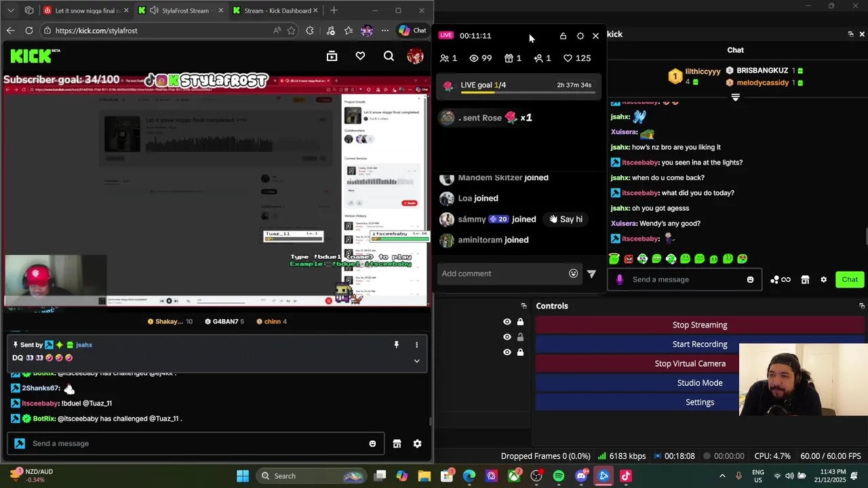Screen dimensions: 868x488
Task: Open the Windows Start menu
Action: tap(243, 476)
